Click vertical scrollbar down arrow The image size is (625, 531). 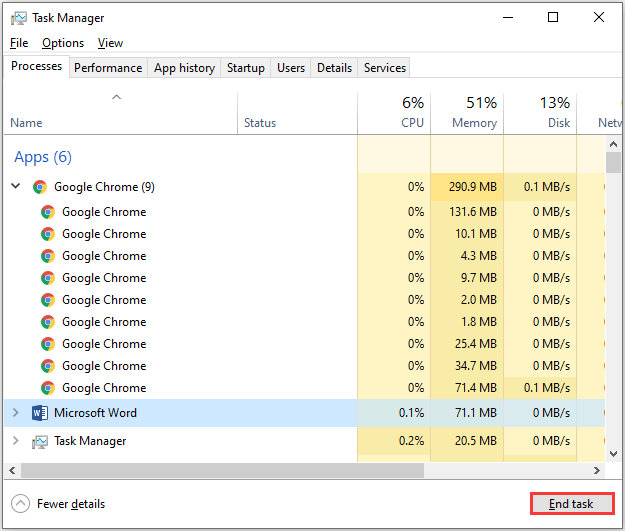tap(613, 454)
